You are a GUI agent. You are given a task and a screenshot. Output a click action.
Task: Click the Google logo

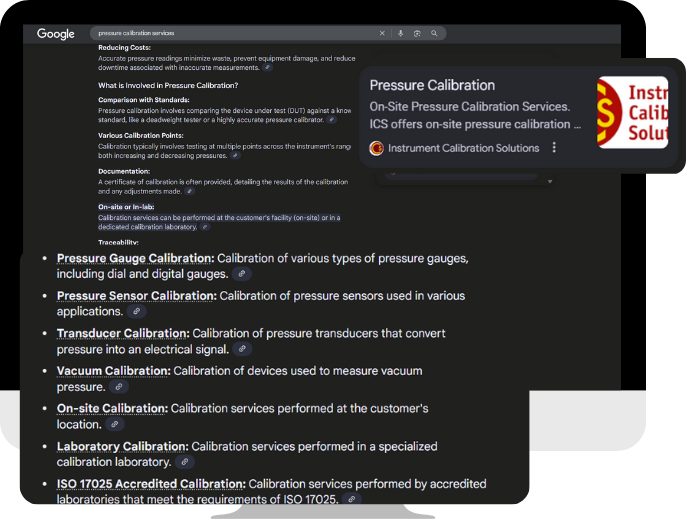(x=56, y=34)
